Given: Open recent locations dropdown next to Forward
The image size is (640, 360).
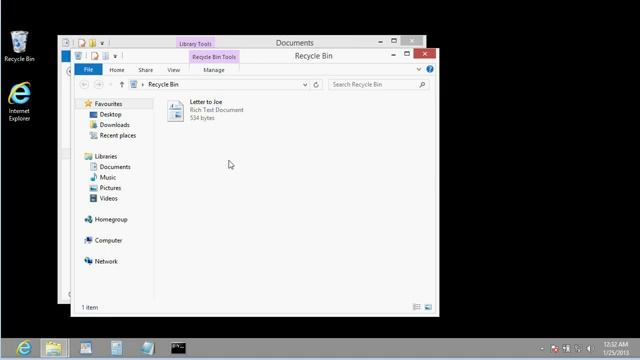Looking at the screenshot, I should 110,84.
